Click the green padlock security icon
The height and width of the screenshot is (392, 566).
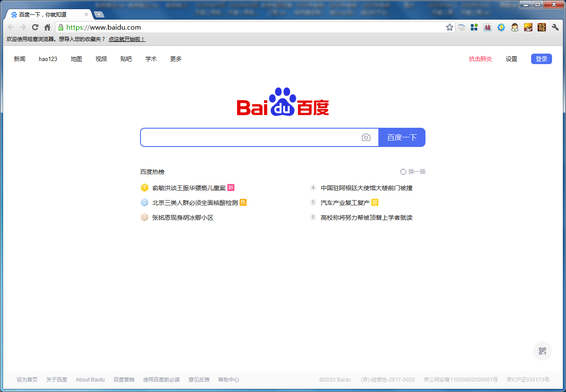tap(61, 27)
